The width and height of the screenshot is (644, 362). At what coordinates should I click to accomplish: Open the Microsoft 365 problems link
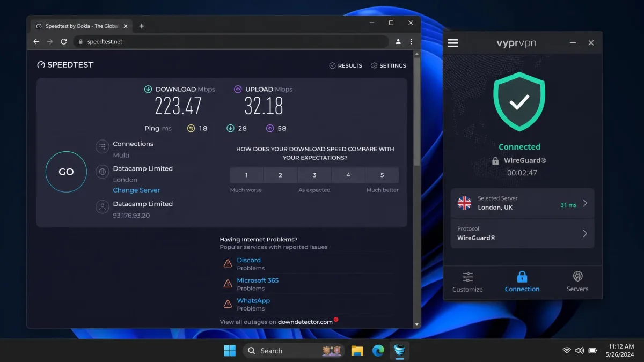click(x=258, y=280)
